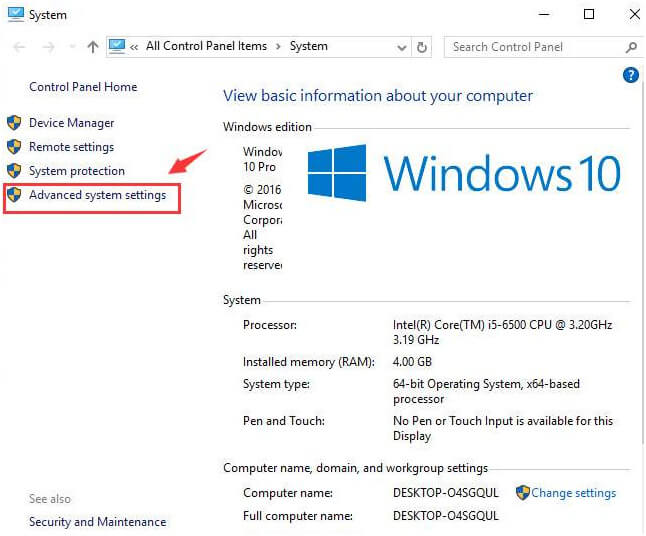The image size is (646, 536).
Task: Click the heading View basic information about your computer
Action: click(378, 96)
